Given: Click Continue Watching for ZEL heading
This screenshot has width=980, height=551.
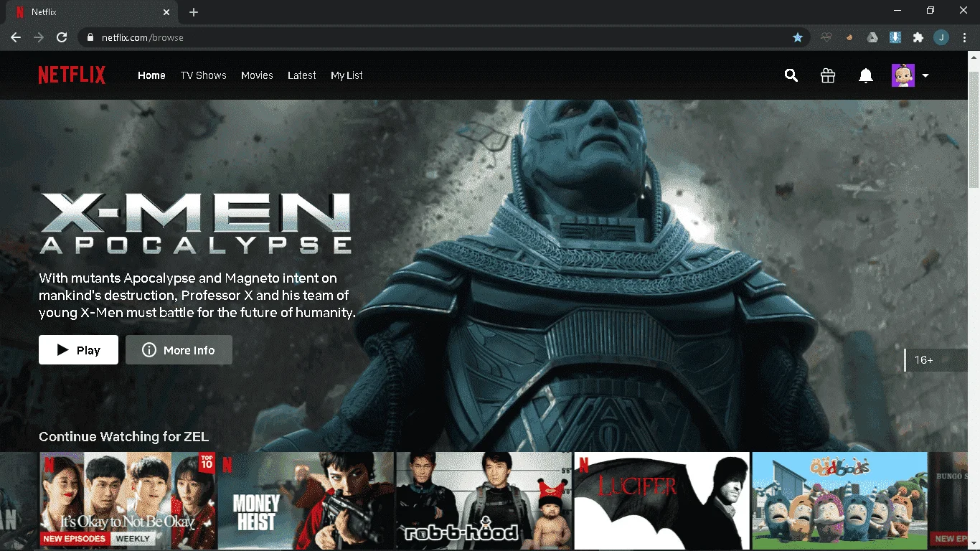Looking at the screenshot, I should pyautogui.click(x=123, y=436).
